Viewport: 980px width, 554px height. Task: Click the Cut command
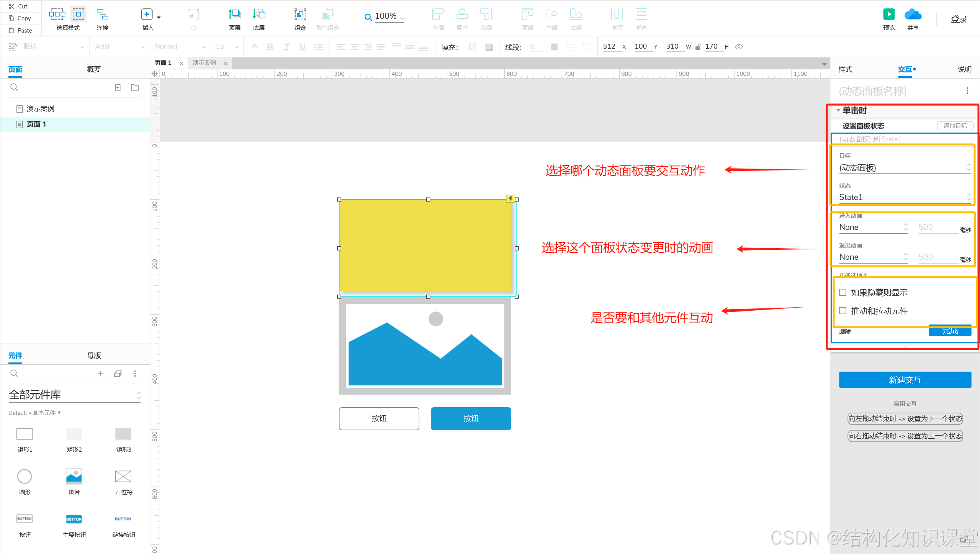tap(18, 6)
